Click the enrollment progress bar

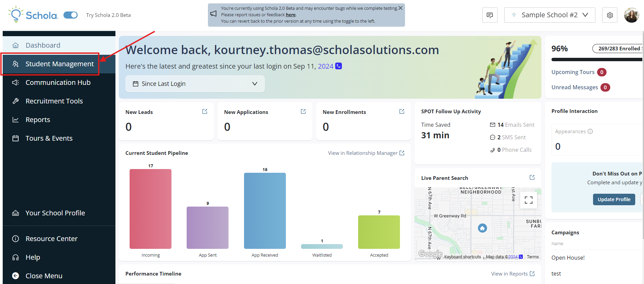coord(597,60)
